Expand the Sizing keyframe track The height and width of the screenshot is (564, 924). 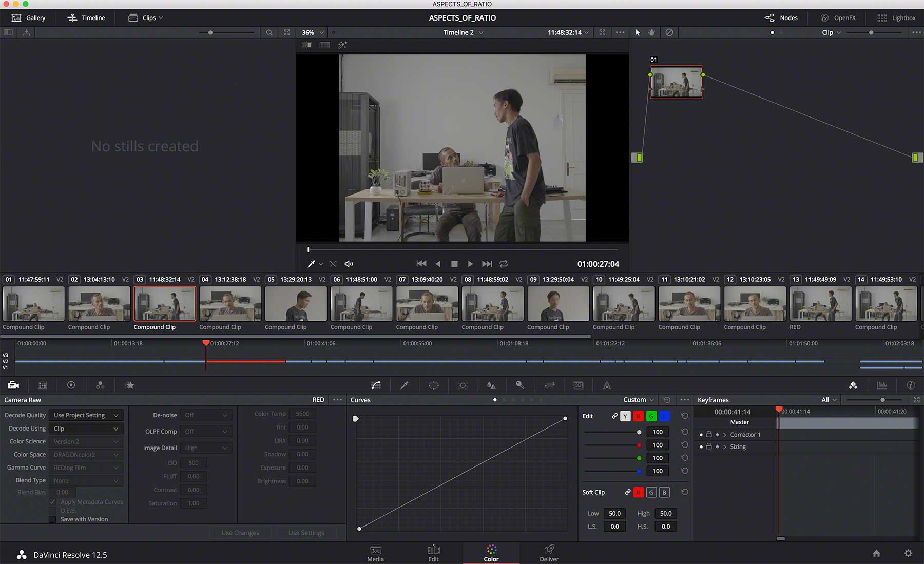tap(725, 447)
